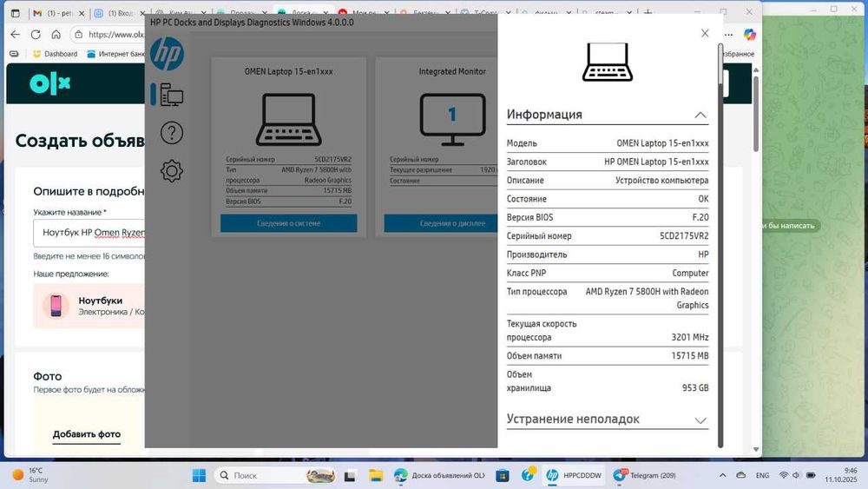
Task: Switch to the Gmail browser tab
Action: (58, 13)
